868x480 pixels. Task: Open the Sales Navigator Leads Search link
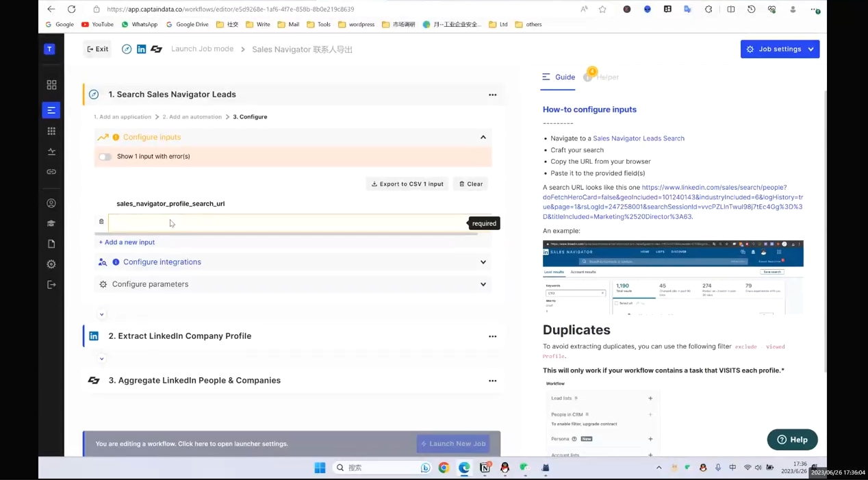(638, 138)
